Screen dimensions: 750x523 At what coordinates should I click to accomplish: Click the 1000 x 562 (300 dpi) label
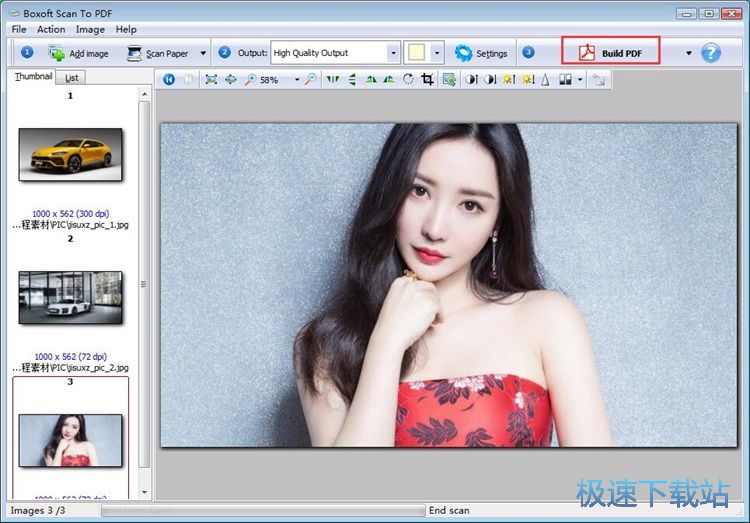coord(70,213)
